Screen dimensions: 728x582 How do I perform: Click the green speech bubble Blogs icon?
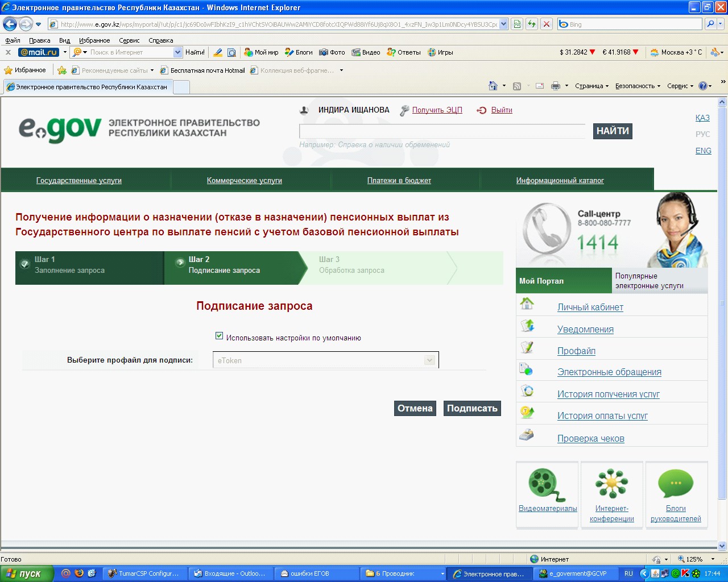pos(676,484)
